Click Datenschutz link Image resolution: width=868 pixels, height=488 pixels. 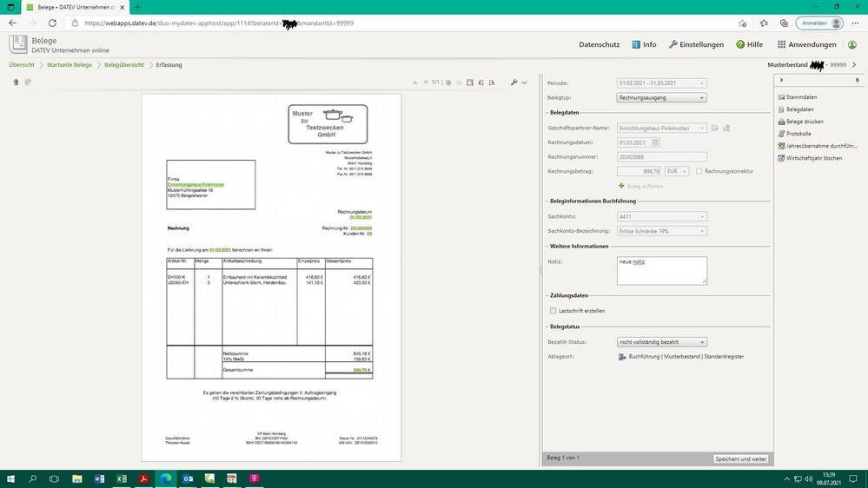click(599, 44)
